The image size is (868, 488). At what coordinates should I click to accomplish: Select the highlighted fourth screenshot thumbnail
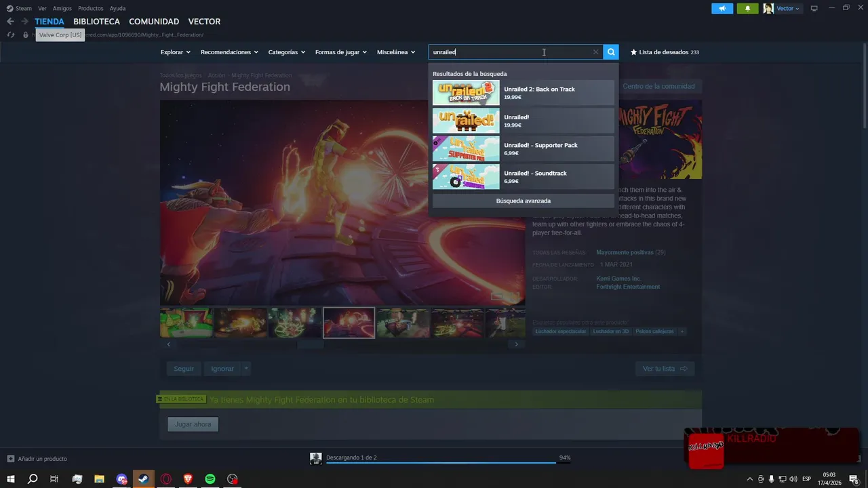point(349,323)
